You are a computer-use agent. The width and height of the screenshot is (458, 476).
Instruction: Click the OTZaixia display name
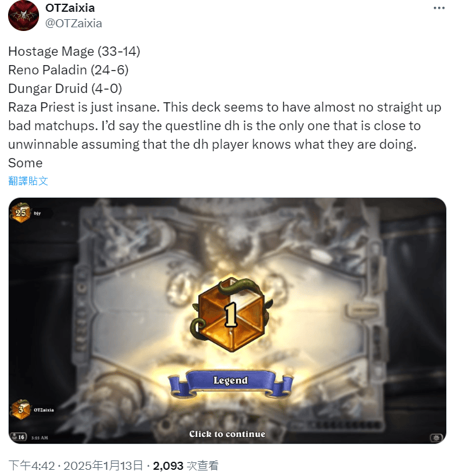pos(70,8)
